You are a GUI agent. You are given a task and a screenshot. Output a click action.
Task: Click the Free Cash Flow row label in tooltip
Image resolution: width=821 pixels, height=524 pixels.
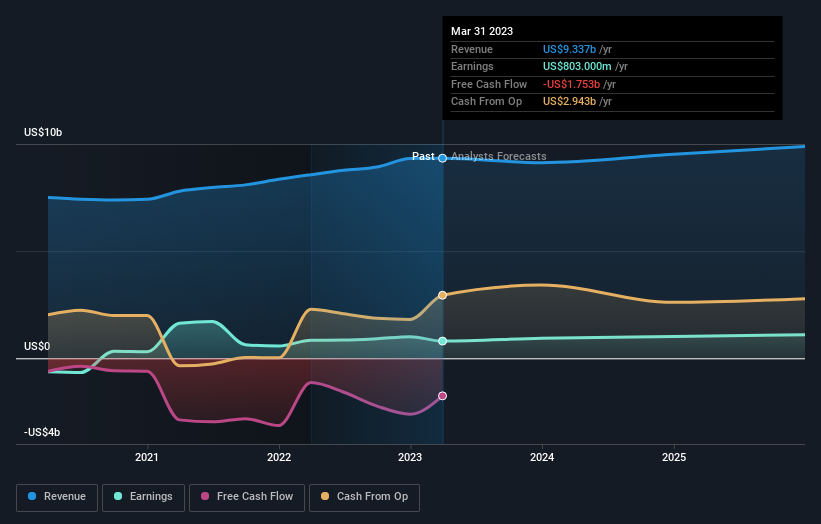point(489,84)
